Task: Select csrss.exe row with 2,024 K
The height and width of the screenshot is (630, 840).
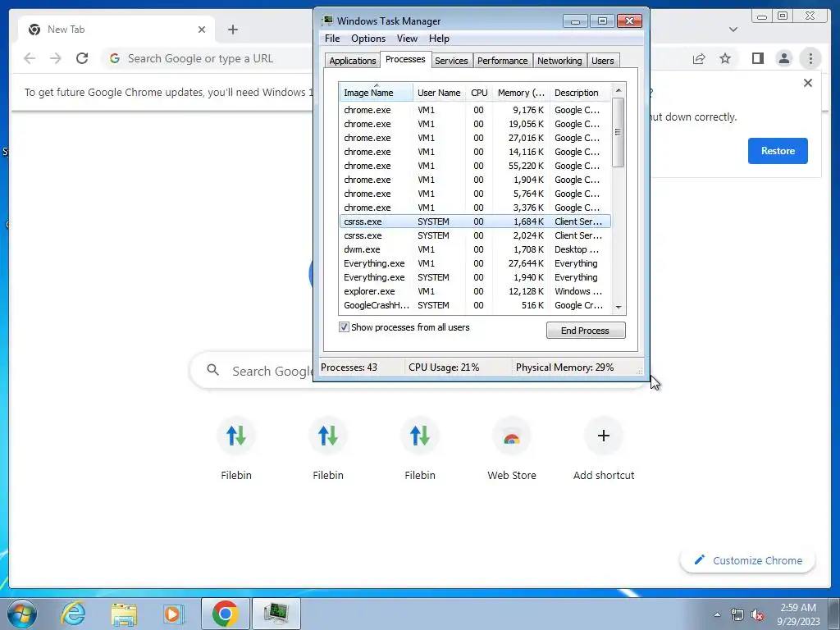Action: tap(475, 235)
